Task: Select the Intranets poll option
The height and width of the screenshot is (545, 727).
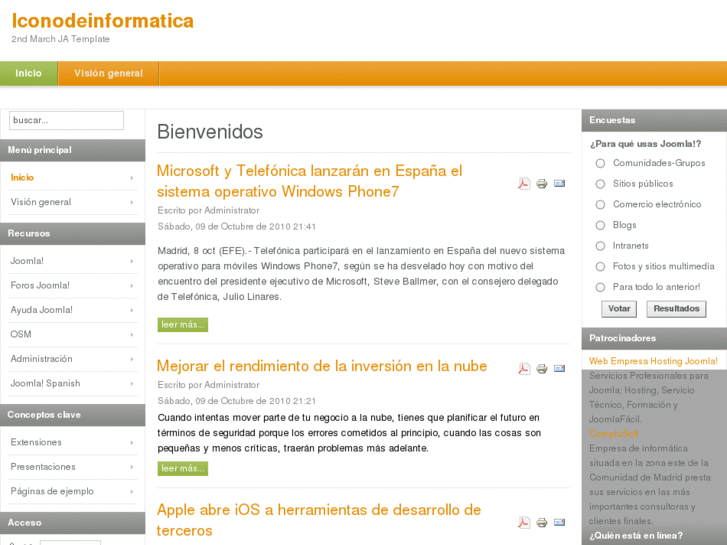Action: tap(600, 246)
